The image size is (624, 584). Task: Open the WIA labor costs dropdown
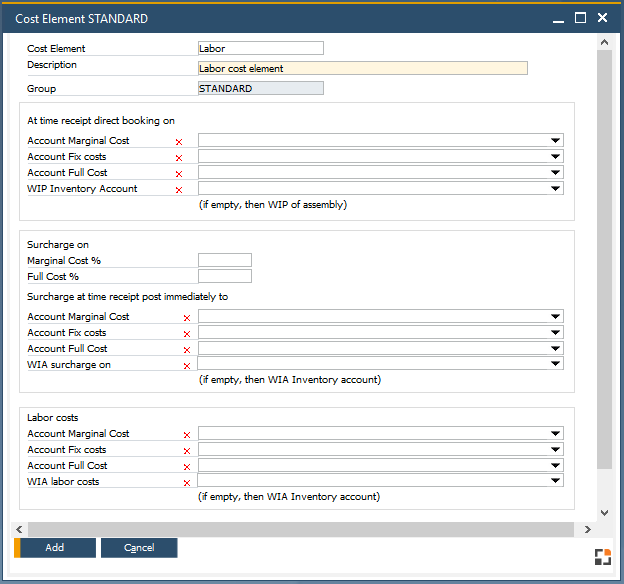click(555, 482)
